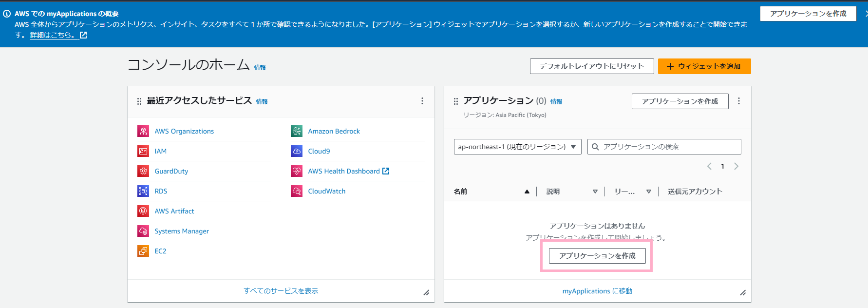The image size is (868, 308).
Task: Click アプリケーションを作成 below the empty table message
Action: pyautogui.click(x=597, y=256)
